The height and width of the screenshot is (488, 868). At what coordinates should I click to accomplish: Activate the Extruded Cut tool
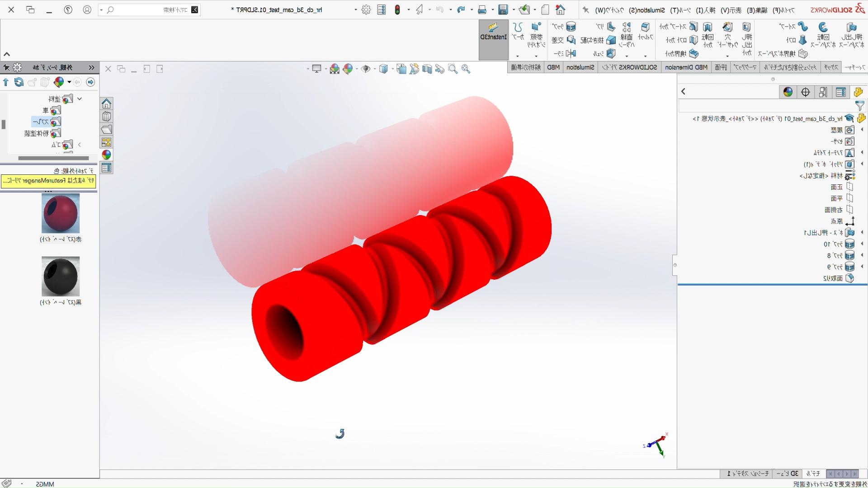[x=747, y=38]
